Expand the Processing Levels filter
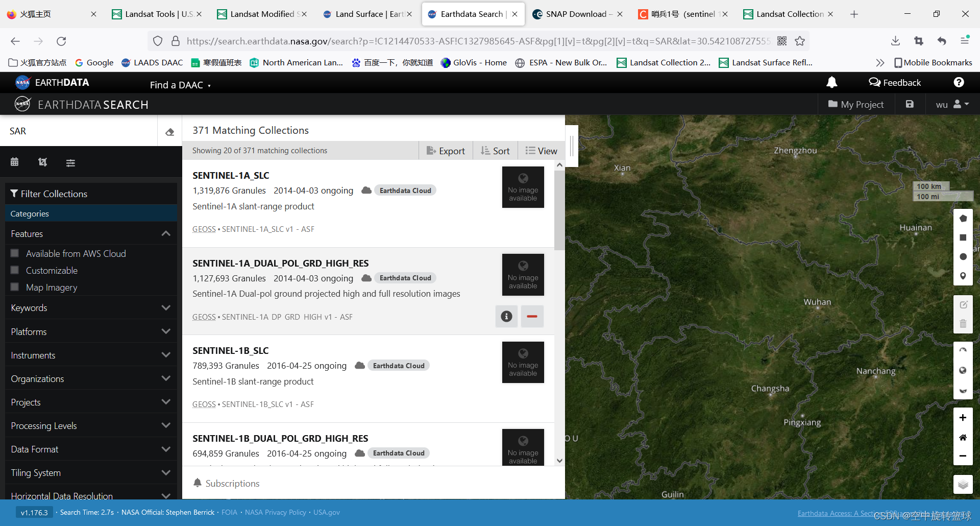This screenshot has width=980, height=526. pyautogui.click(x=91, y=425)
